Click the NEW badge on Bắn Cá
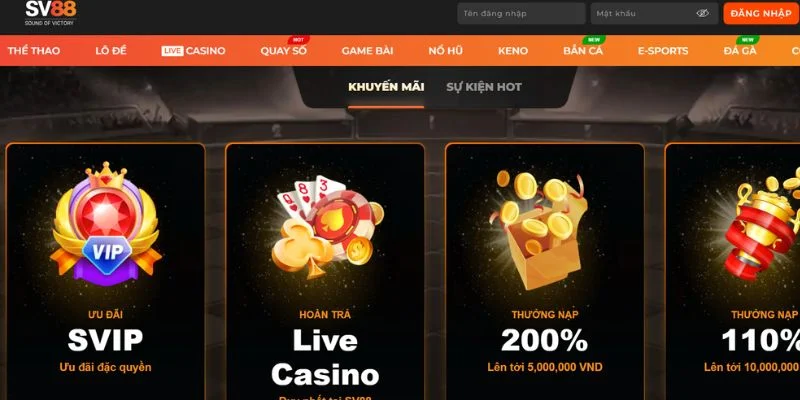The image size is (800, 400). (594, 40)
